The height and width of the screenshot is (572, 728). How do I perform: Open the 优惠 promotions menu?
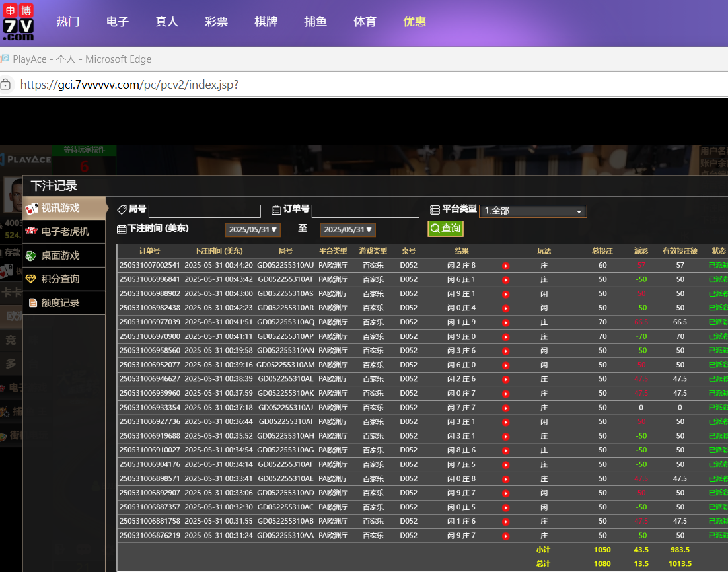(414, 22)
